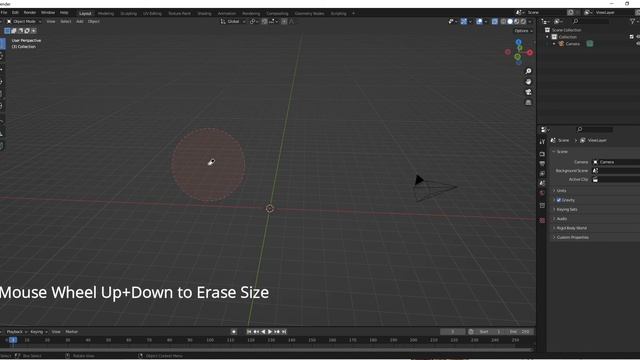Click the zoom viewport magnifier icon
The width and height of the screenshot is (640, 360).
point(528,71)
